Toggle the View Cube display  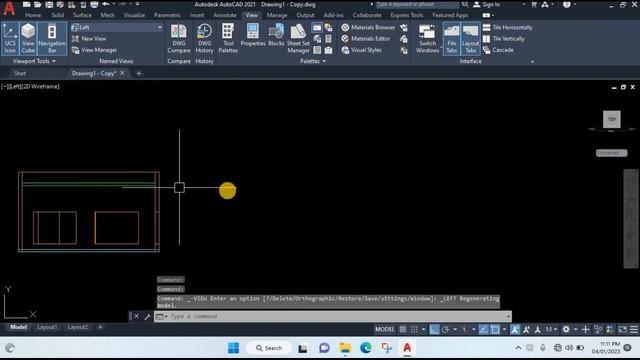pyautogui.click(x=28, y=38)
